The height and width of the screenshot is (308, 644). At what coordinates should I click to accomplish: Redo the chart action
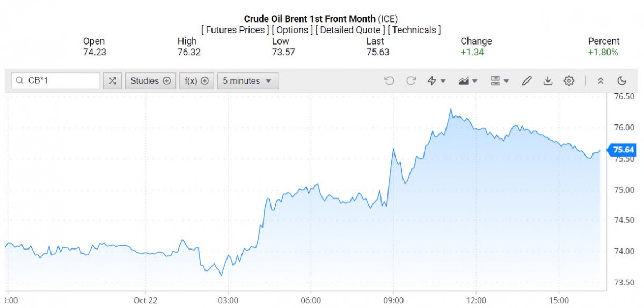click(x=411, y=81)
